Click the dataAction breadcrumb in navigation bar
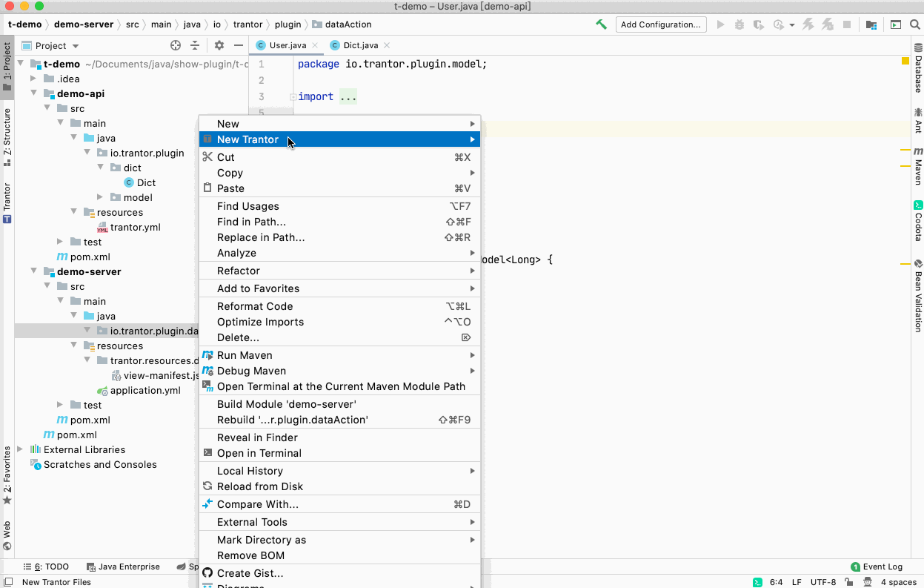Viewport: 924px width, 588px height. tap(342, 24)
